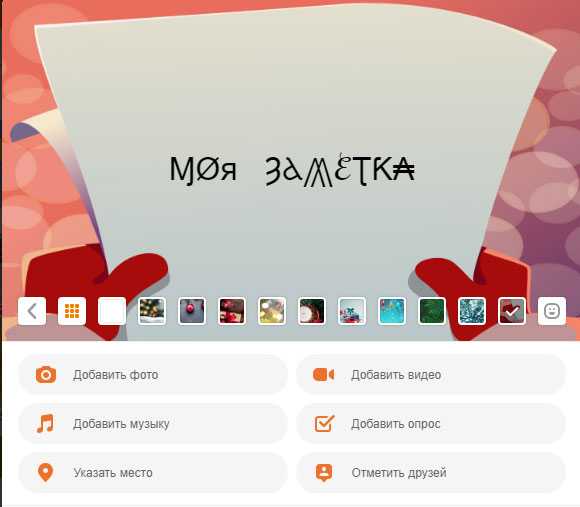Click the location pin icon

[x=45, y=472]
